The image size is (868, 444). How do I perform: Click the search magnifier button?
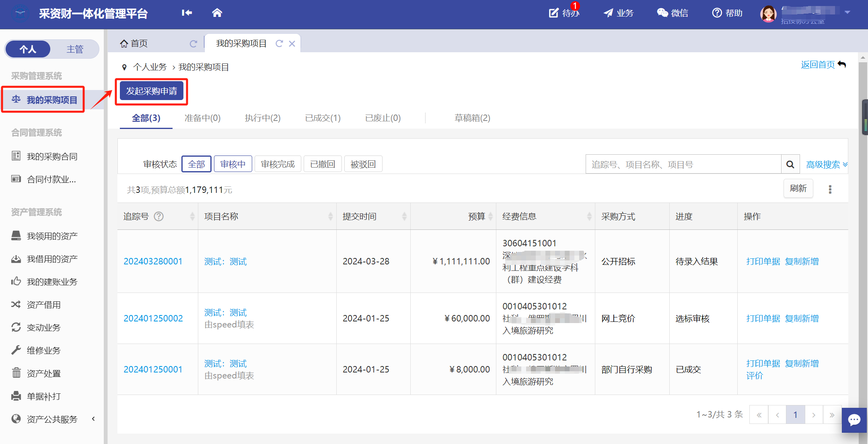790,164
